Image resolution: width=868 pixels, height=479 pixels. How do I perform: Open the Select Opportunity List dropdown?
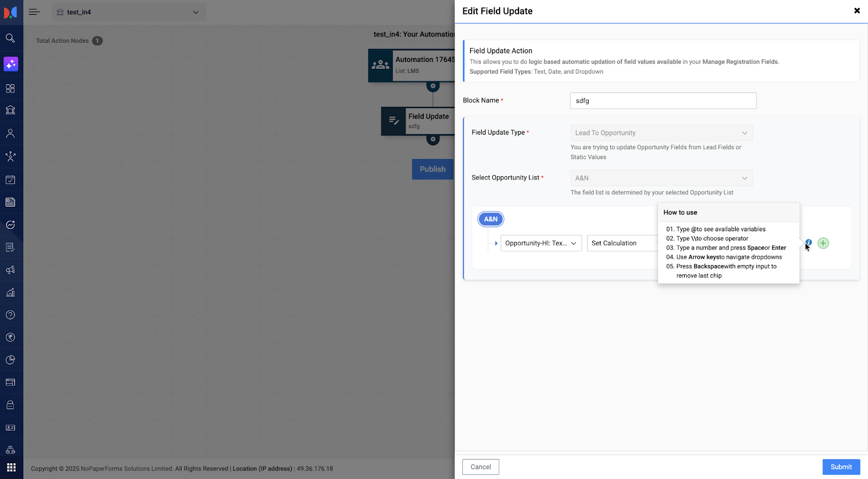661,178
